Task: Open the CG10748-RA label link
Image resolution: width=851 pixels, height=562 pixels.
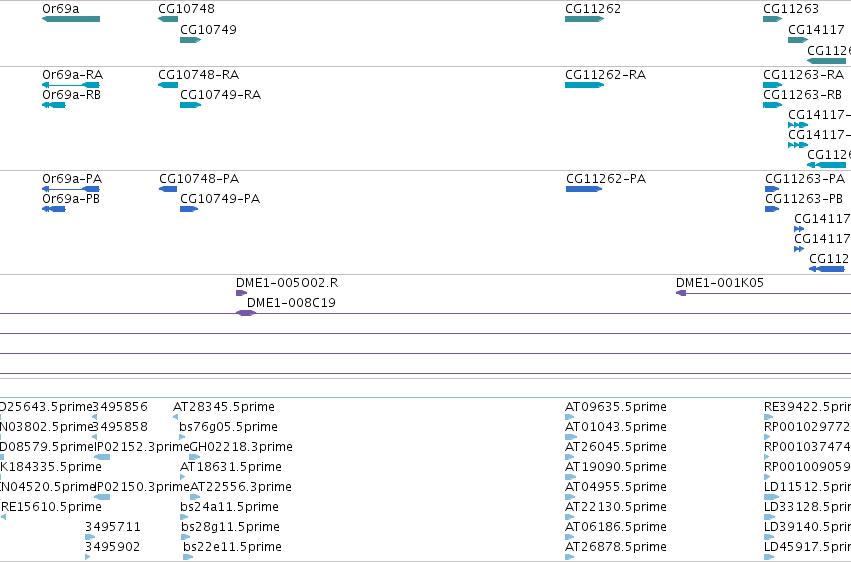Action: point(199,74)
